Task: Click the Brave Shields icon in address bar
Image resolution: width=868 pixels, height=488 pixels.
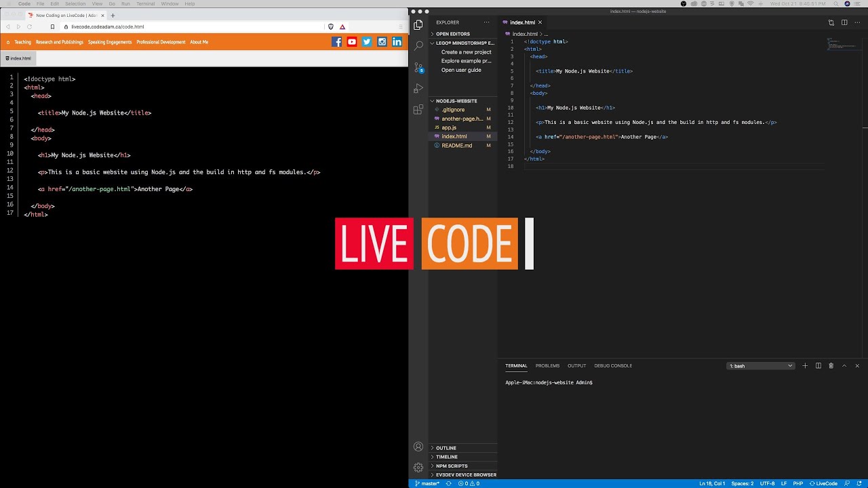Action: [331, 27]
